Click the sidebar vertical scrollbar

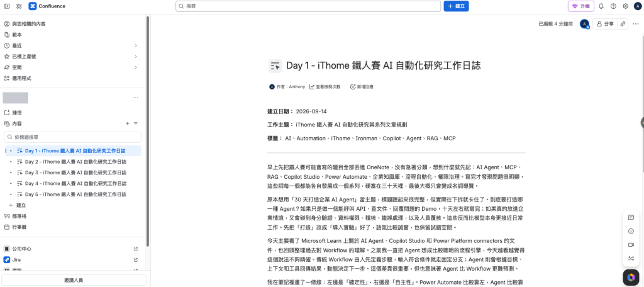pyautogui.click(x=148, y=131)
